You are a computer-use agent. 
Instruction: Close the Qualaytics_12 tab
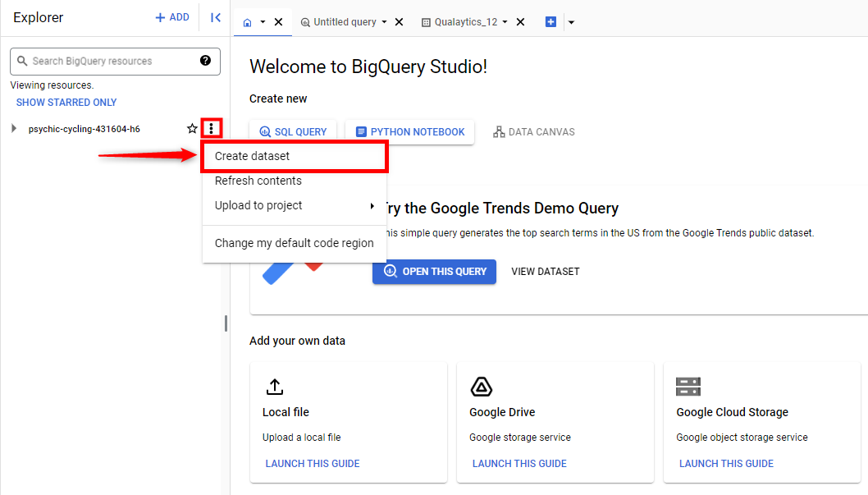(520, 22)
